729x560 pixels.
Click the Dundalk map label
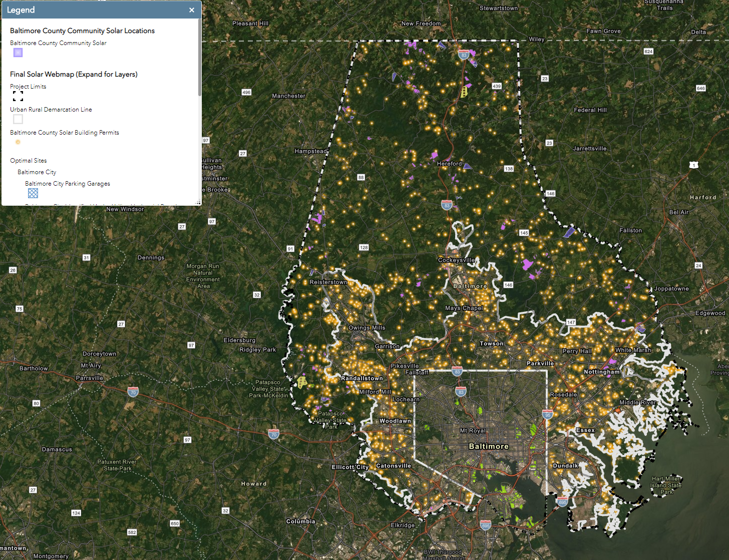point(566,466)
